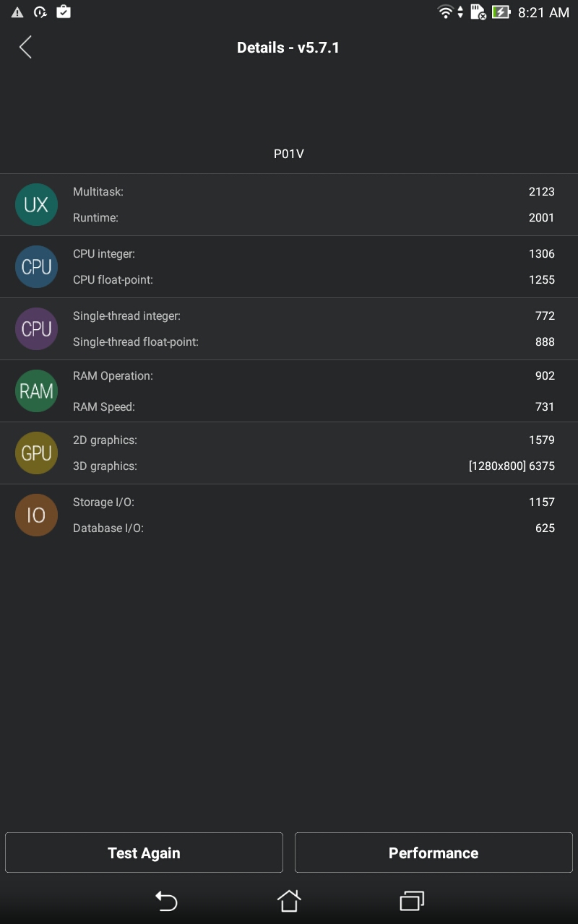Open the Performance button
Screen dimensions: 578x924
click(433, 853)
